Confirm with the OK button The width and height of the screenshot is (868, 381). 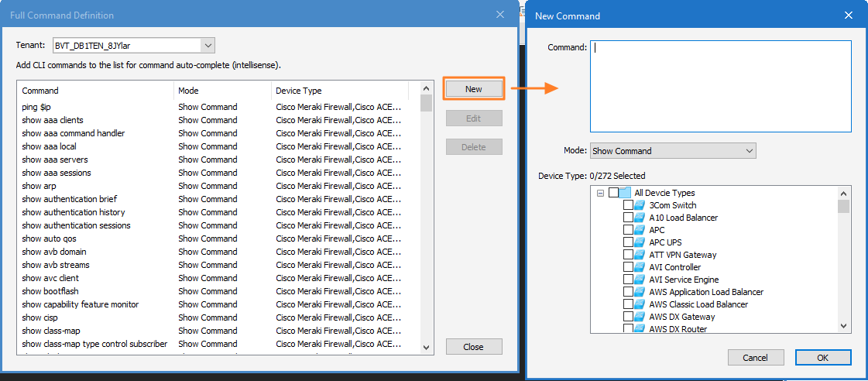822,358
